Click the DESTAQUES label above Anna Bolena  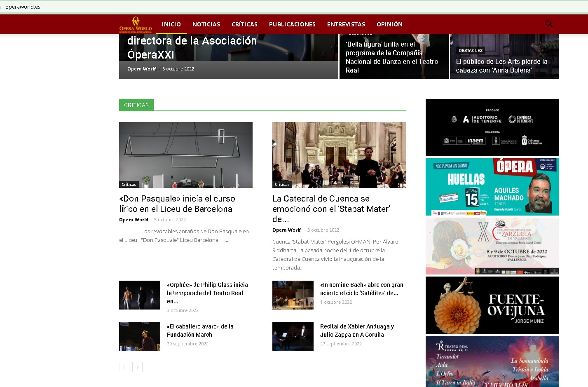click(x=471, y=50)
